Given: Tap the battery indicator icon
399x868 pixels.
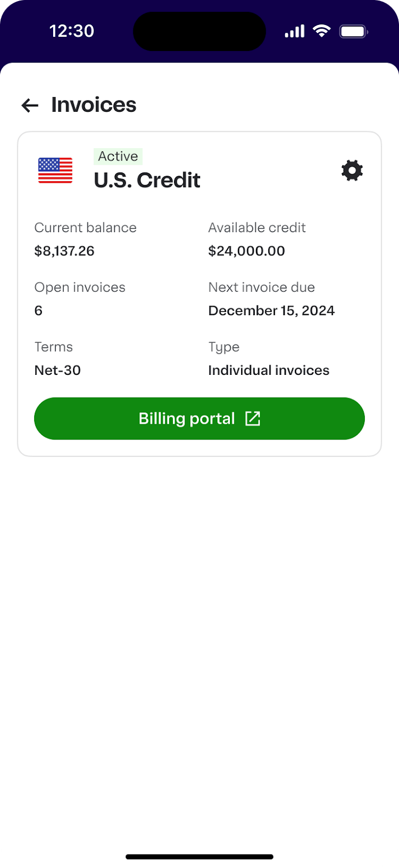Looking at the screenshot, I should [x=353, y=31].
